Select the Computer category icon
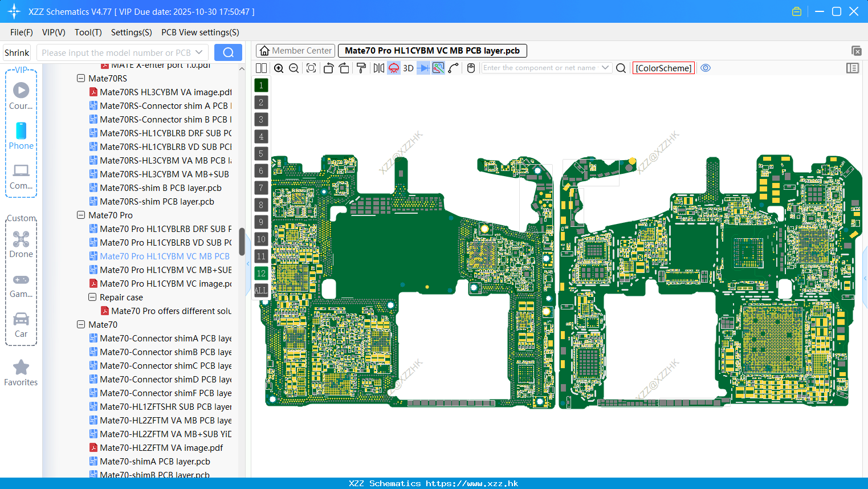This screenshot has height=489, width=868. tap(21, 176)
